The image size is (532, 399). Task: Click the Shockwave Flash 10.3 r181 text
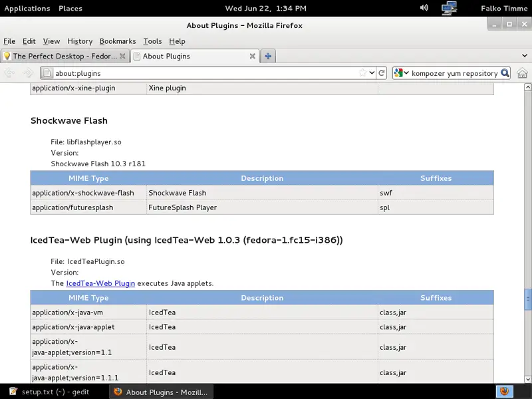[x=98, y=164]
